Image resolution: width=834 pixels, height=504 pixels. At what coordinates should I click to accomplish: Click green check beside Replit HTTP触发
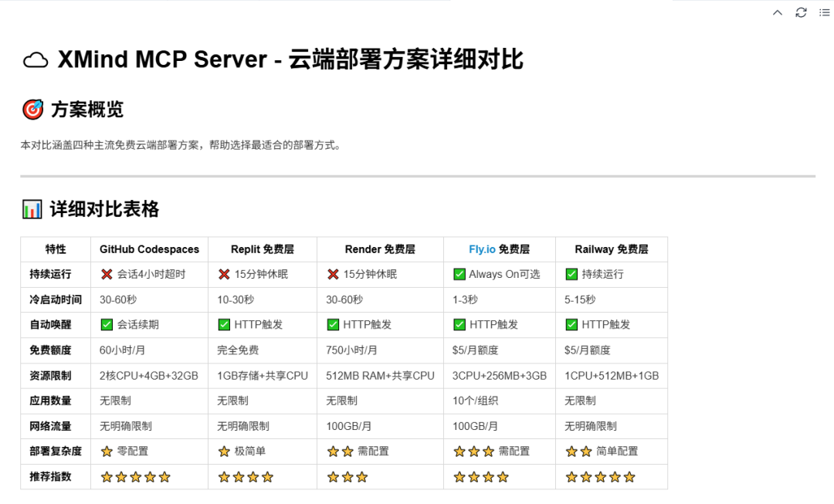click(x=224, y=325)
